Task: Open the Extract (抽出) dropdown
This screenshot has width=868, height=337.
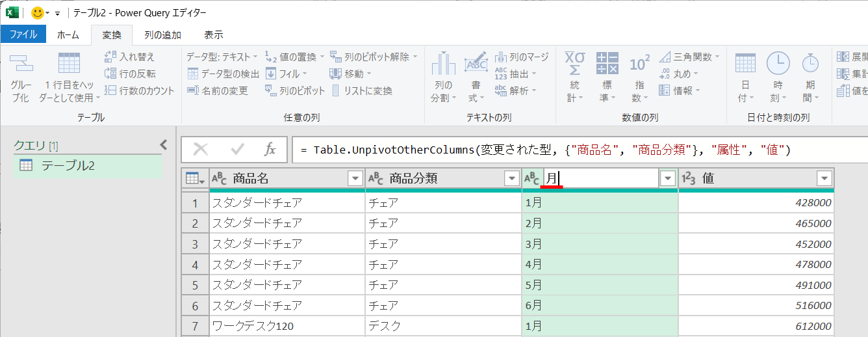Action: coord(516,74)
